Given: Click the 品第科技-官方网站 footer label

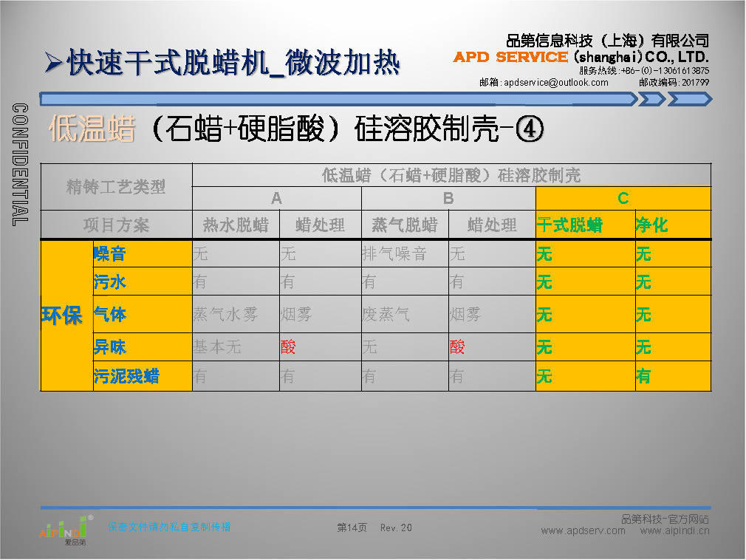Looking at the screenshot, I should pos(665,519).
